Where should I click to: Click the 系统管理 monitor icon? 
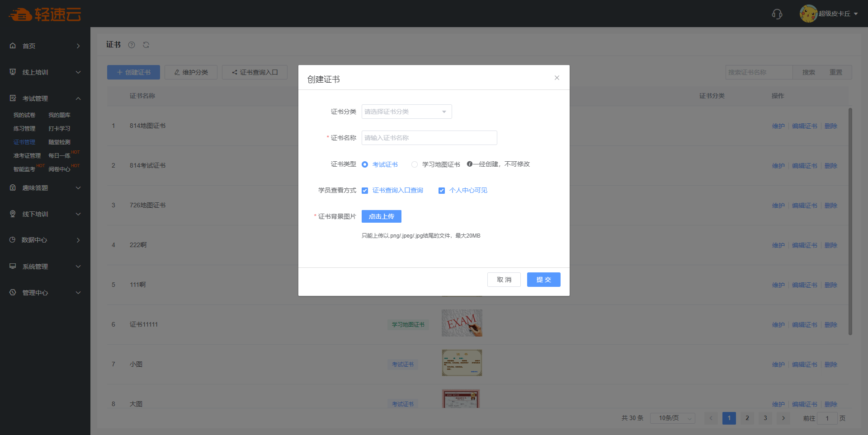13,266
